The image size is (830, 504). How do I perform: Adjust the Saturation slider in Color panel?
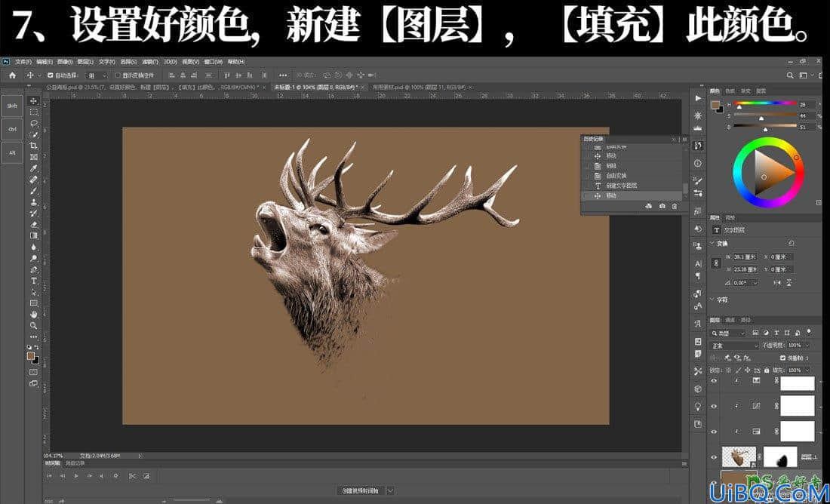(x=765, y=115)
